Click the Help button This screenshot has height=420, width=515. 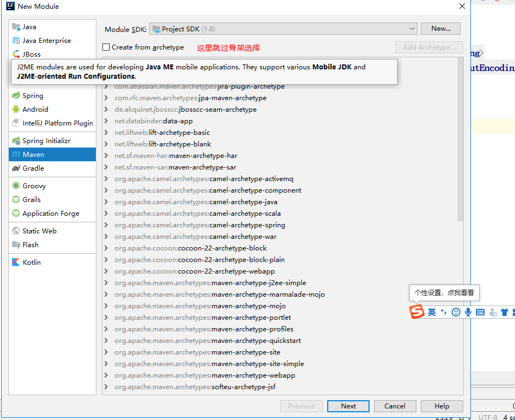(442, 406)
